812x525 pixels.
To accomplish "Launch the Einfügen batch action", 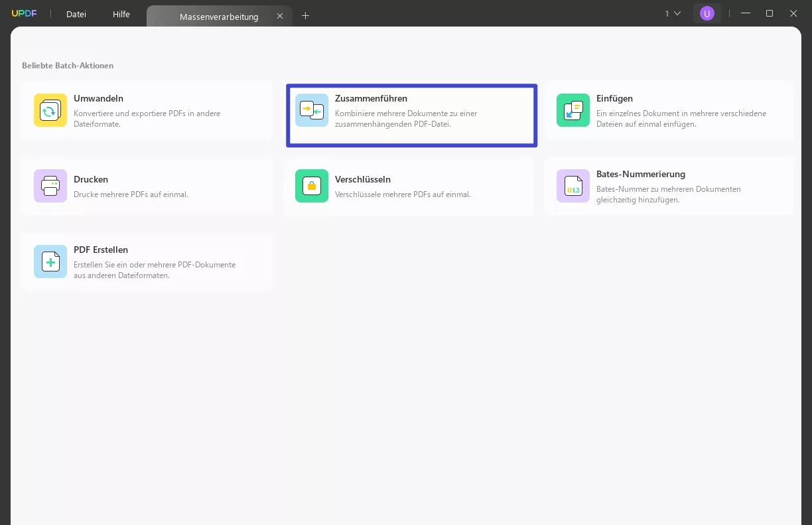I will point(669,110).
